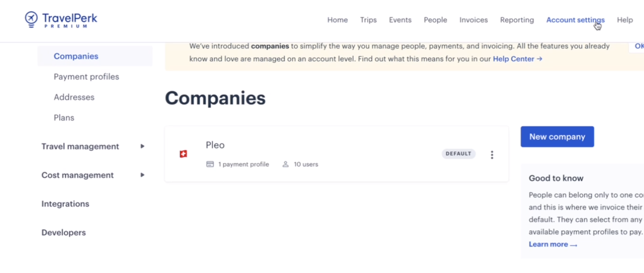Screen dimensions: 644x273
Task: Navigate to Invoices
Action: click(x=473, y=20)
